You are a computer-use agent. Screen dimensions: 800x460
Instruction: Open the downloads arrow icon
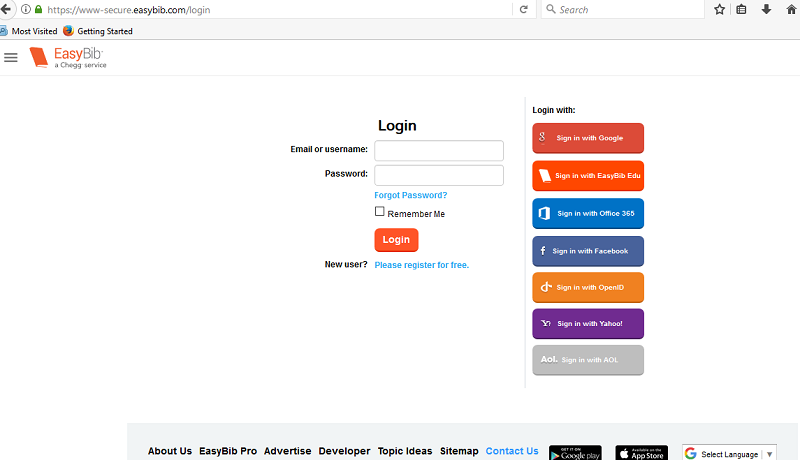(x=766, y=9)
